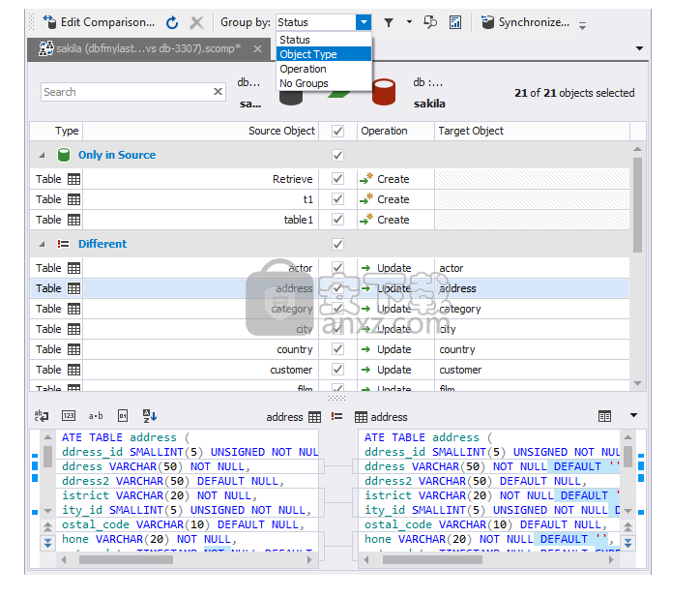Toggle the Retrieve table checkbox

pos(338,179)
